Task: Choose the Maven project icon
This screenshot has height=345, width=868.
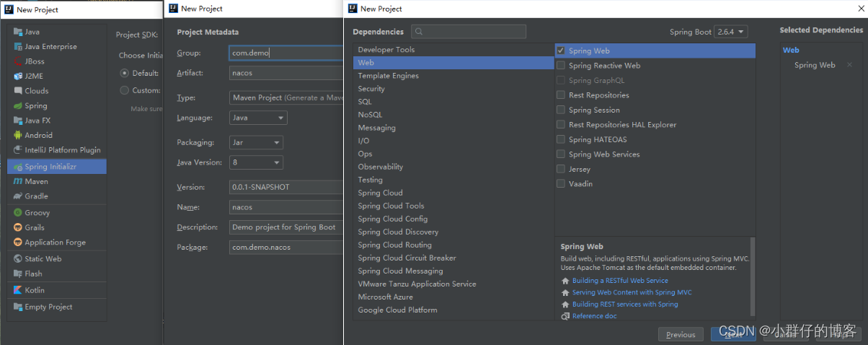Action: click(18, 181)
